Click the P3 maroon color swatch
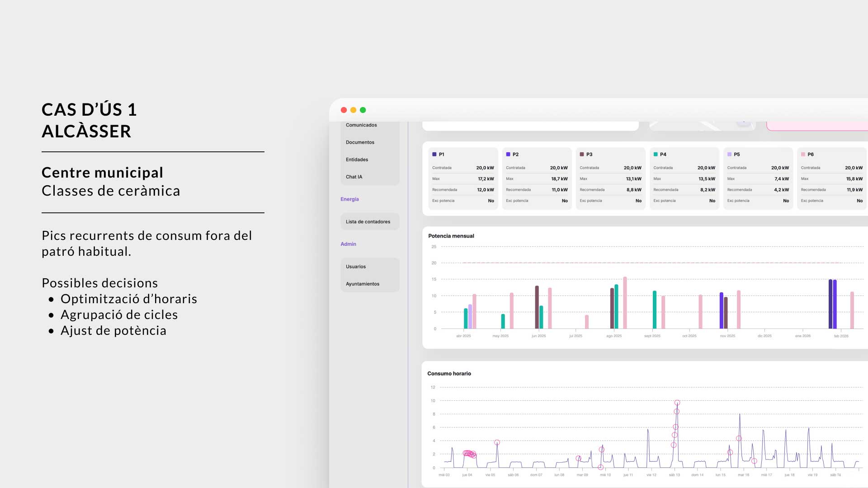 click(582, 154)
